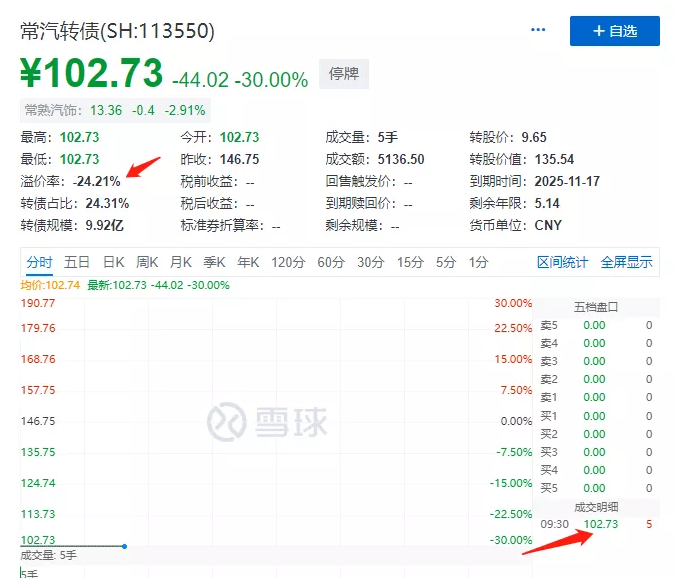Select the 30分 interval tab
687x582 pixels.
[x=371, y=262]
